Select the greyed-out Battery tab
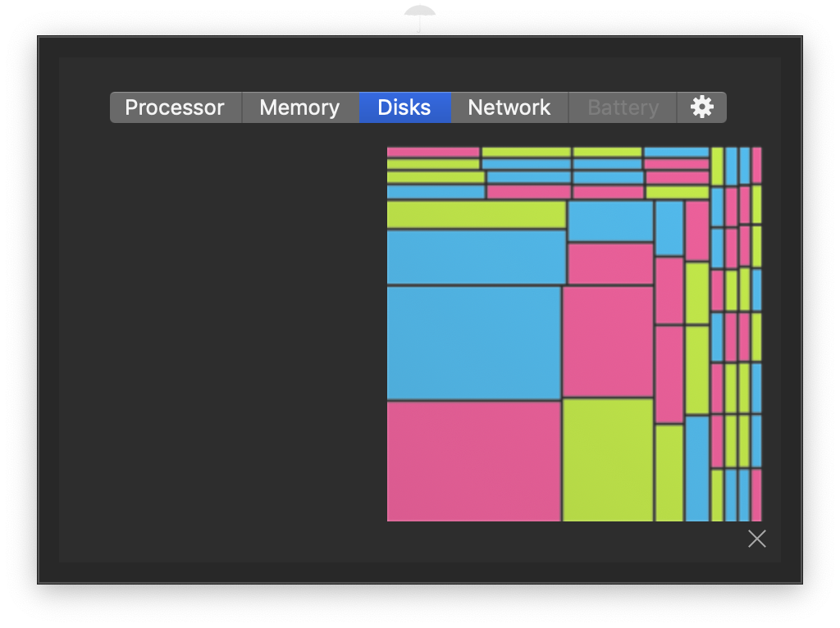Viewport: 840px width, 628px height. 623,107
